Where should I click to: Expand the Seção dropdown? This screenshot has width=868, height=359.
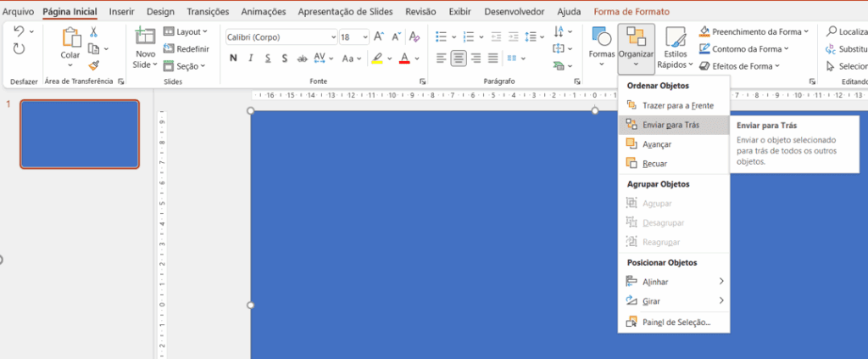(184, 66)
